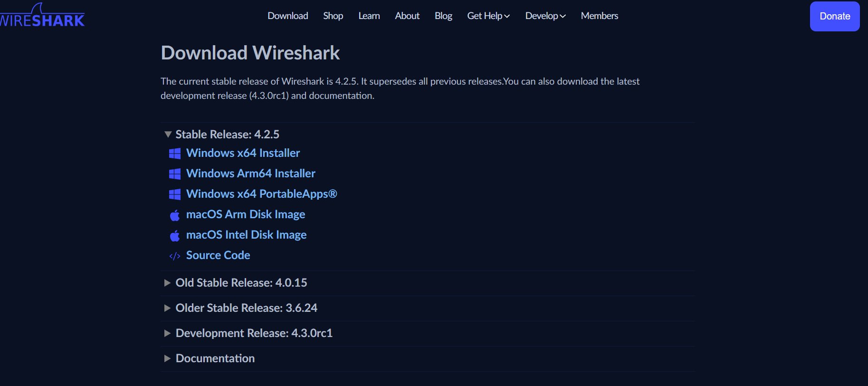
Task: Collapse the Stable Release: 4.2.5 section
Action: pos(221,135)
